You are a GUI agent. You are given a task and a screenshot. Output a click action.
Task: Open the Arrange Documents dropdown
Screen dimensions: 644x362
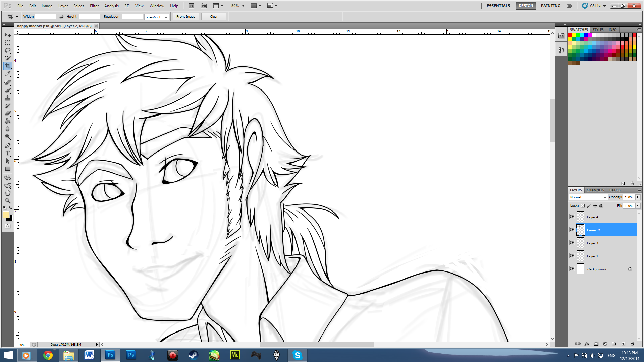click(x=256, y=6)
